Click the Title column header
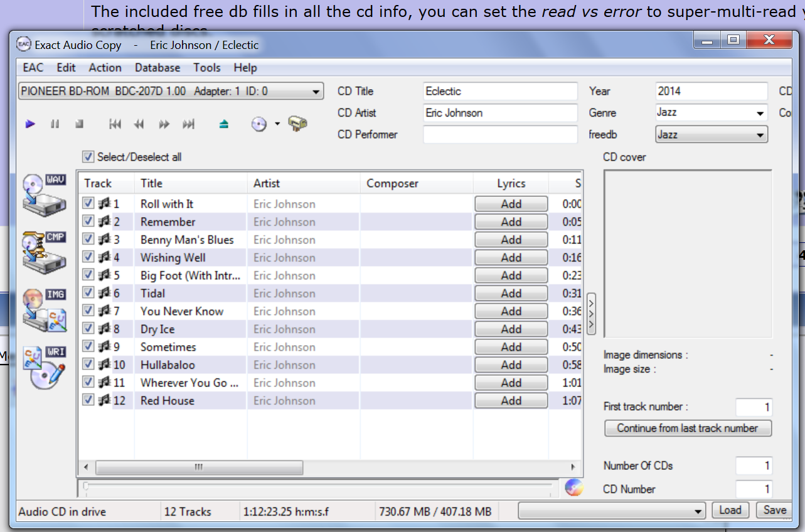Screen dimensions: 805x532 [191, 183]
